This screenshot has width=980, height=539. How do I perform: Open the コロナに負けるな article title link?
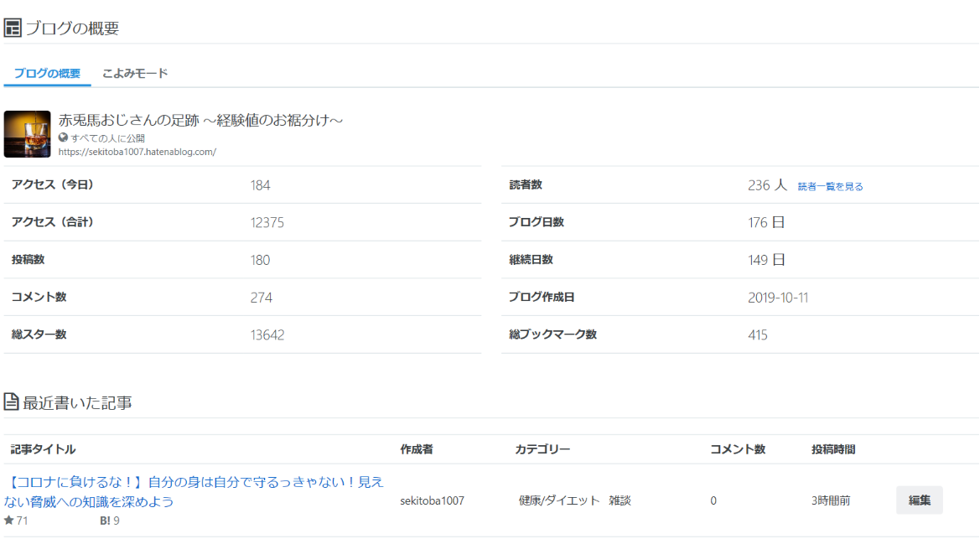coord(194,491)
